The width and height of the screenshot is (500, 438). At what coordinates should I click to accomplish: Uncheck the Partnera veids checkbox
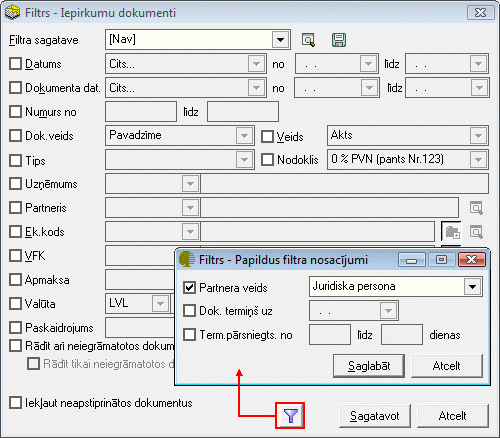[189, 287]
